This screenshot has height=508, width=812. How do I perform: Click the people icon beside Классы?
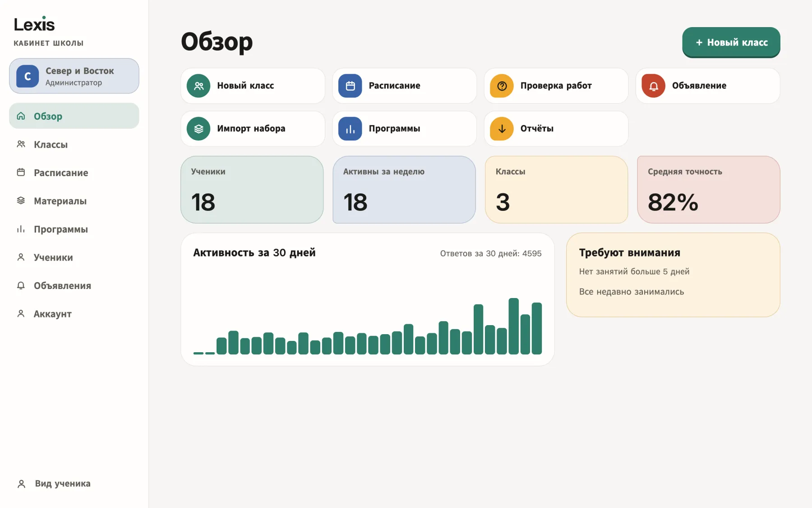click(x=21, y=144)
